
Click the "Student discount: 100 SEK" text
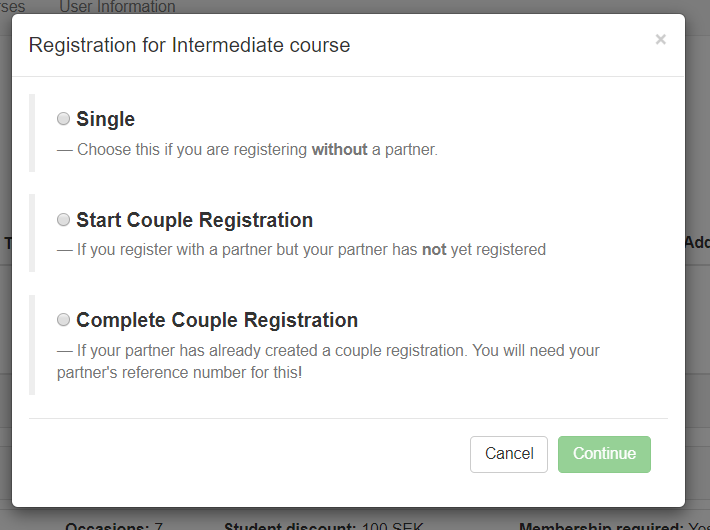(296, 525)
